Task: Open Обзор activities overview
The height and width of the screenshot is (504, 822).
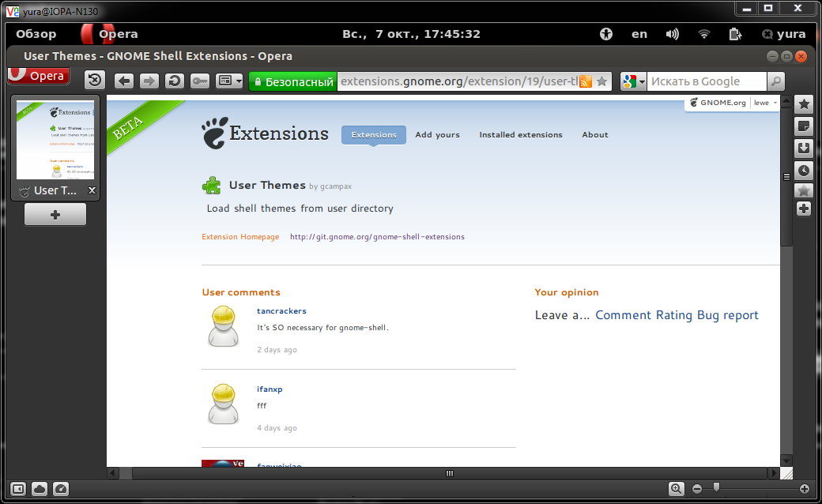Action: coord(36,34)
